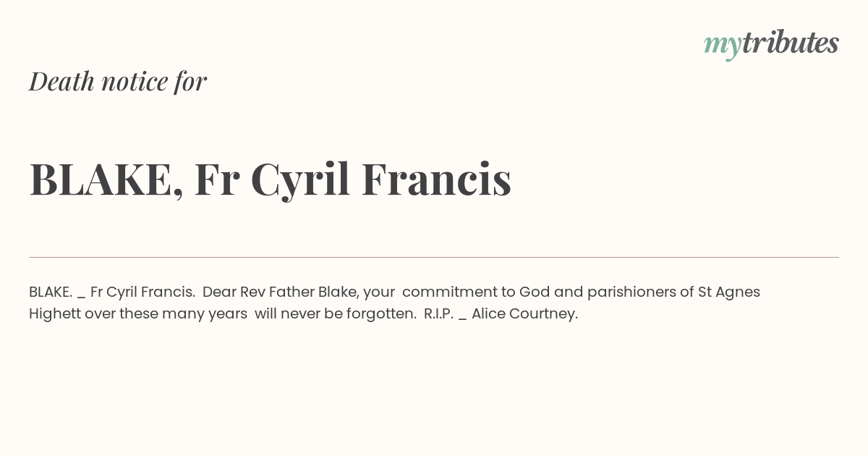This screenshot has height=456, width=868.
Task: Select the 'Death notice for' subtitle
Action: pyautogui.click(x=118, y=82)
